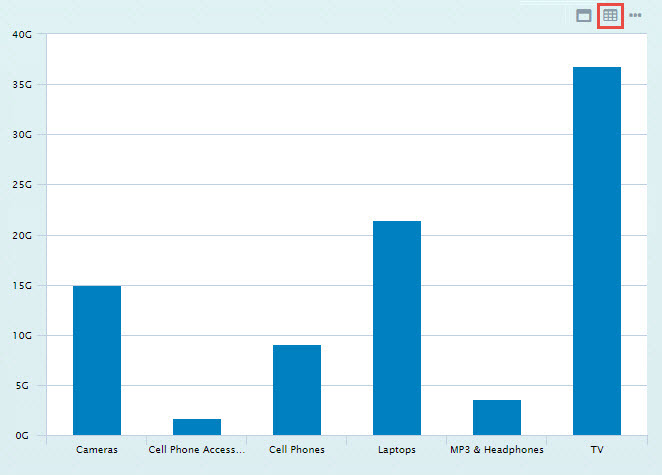This screenshot has width=662, height=475.
Task: Click the Laptops axis label
Action: (397, 450)
